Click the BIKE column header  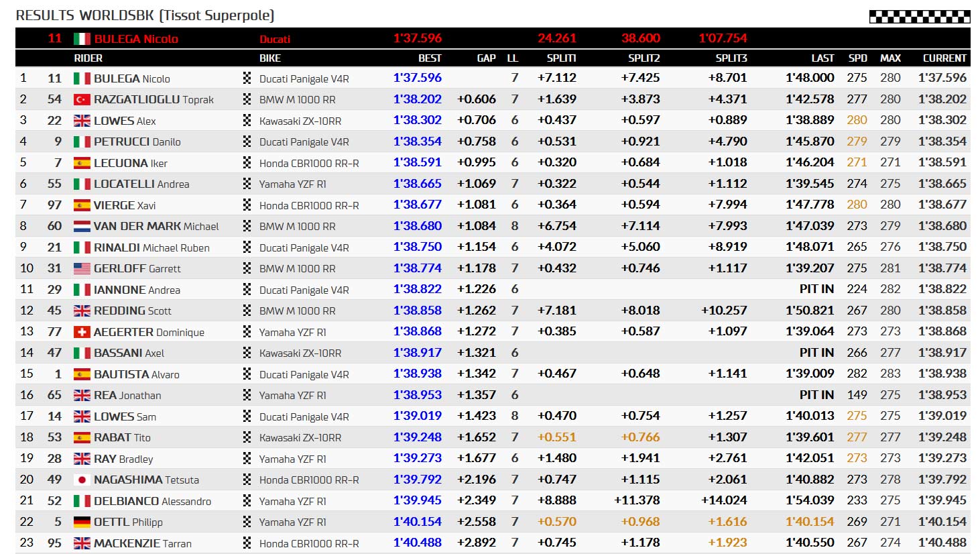pos(270,58)
